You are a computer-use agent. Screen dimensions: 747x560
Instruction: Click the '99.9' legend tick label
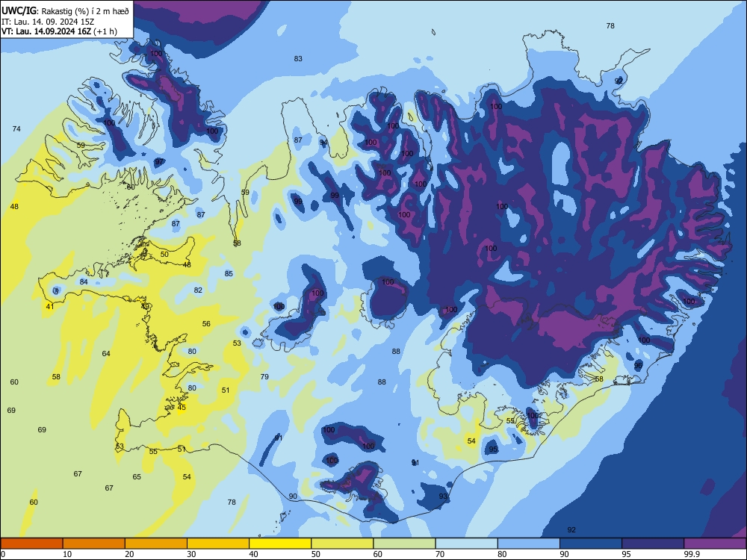(x=692, y=554)
